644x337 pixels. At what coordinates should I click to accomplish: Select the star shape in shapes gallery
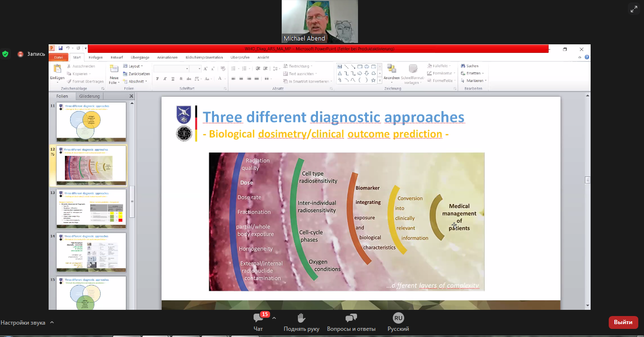(374, 80)
